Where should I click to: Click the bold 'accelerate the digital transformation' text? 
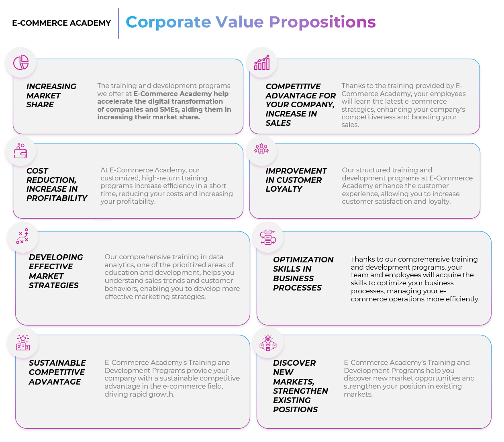(160, 102)
